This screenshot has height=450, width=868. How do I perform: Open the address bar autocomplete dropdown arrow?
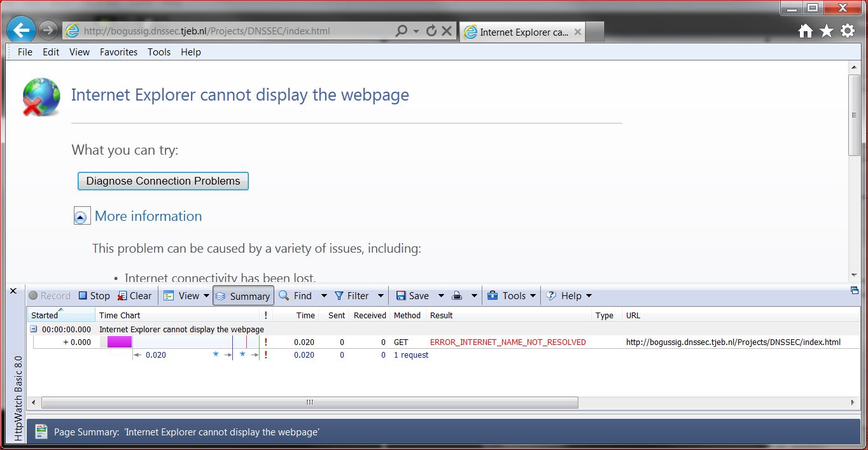(x=416, y=31)
